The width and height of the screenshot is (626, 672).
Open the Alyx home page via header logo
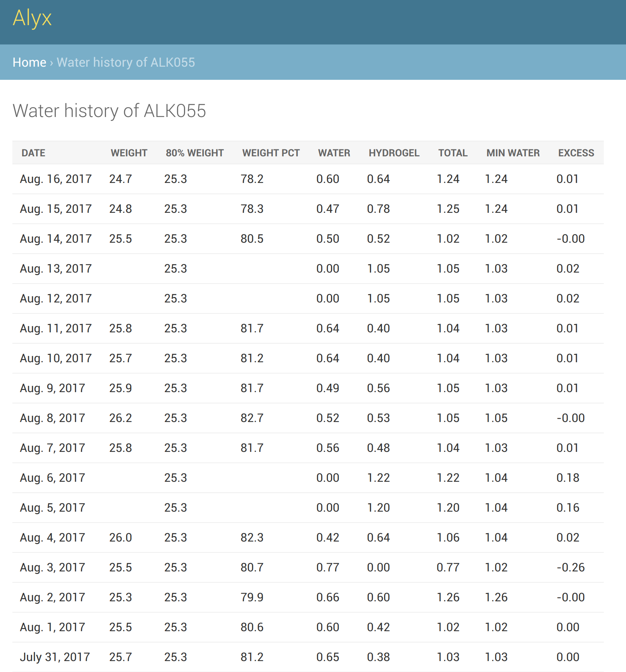[32, 18]
